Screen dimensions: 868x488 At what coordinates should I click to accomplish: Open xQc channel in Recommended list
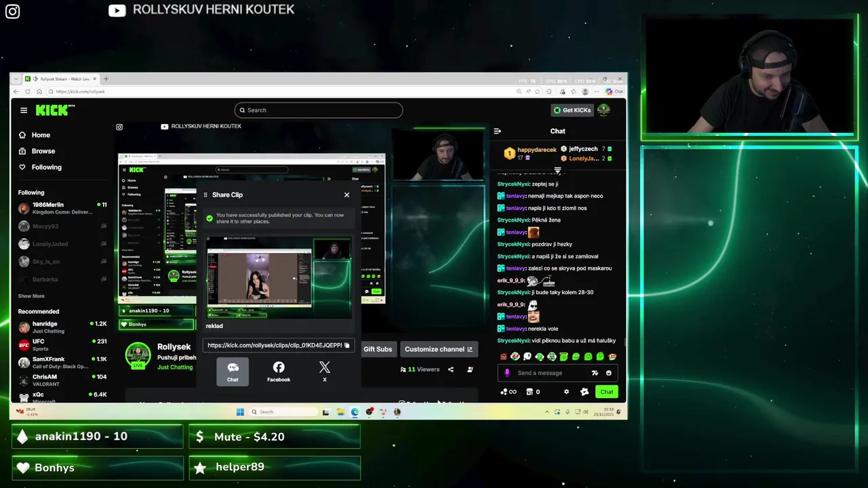(62, 397)
